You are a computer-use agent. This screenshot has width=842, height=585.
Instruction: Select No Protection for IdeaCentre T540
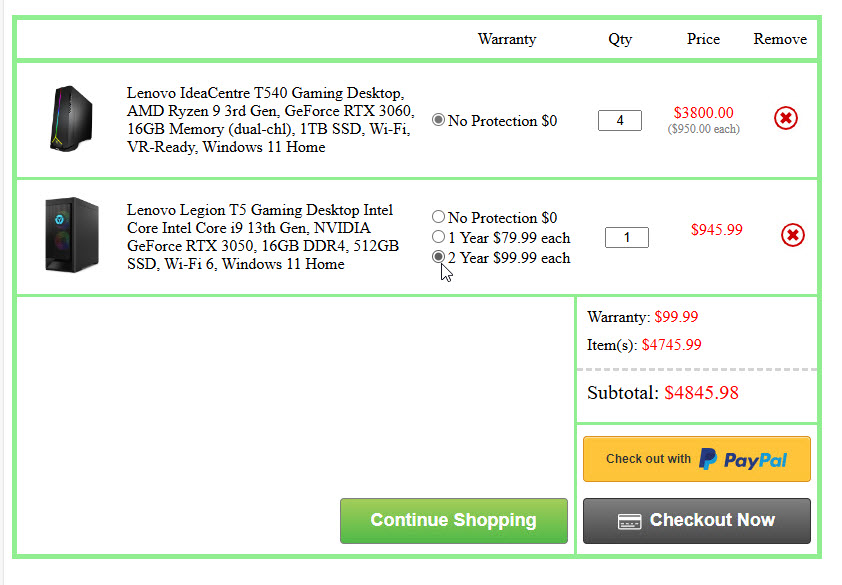[438, 120]
